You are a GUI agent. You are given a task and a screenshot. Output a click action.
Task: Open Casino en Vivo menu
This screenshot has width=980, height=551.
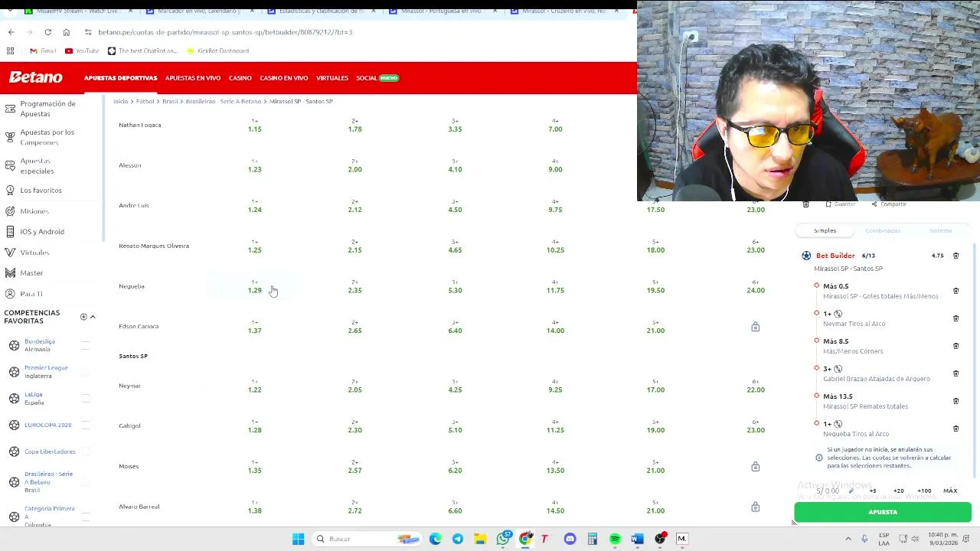[x=284, y=78]
